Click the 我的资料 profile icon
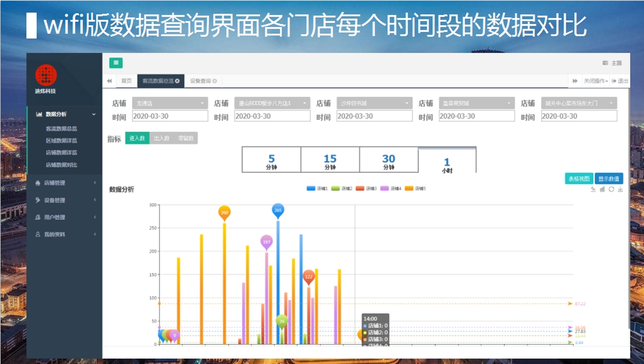This screenshot has width=644, height=364. pyautogui.click(x=38, y=234)
